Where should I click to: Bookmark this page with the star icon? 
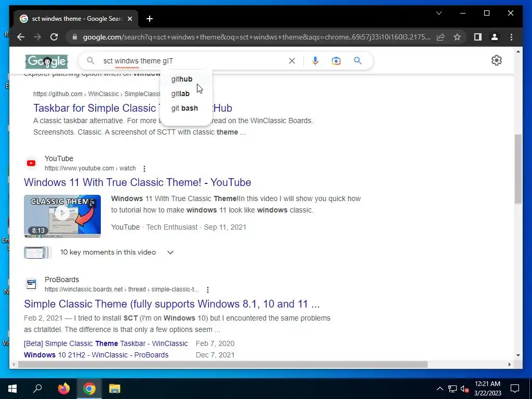(x=457, y=37)
